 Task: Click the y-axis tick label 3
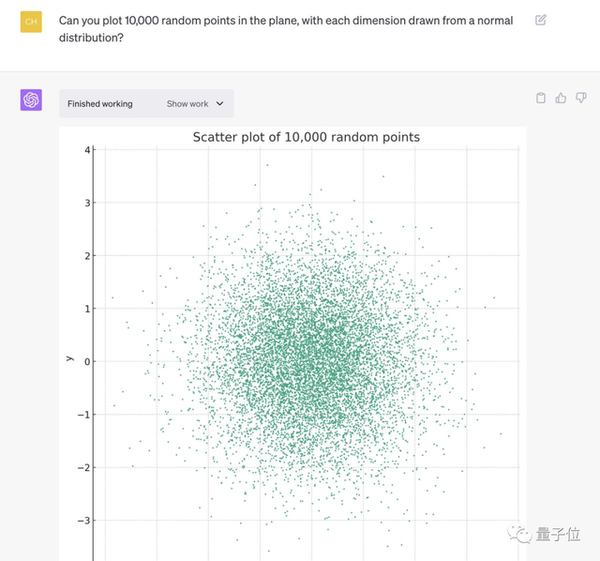click(x=88, y=203)
